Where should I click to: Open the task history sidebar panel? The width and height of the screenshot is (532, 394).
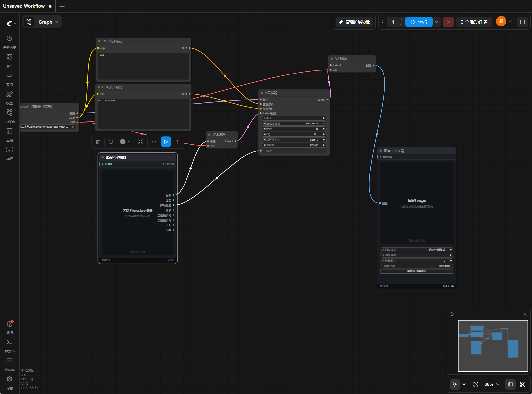pos(9,42)
